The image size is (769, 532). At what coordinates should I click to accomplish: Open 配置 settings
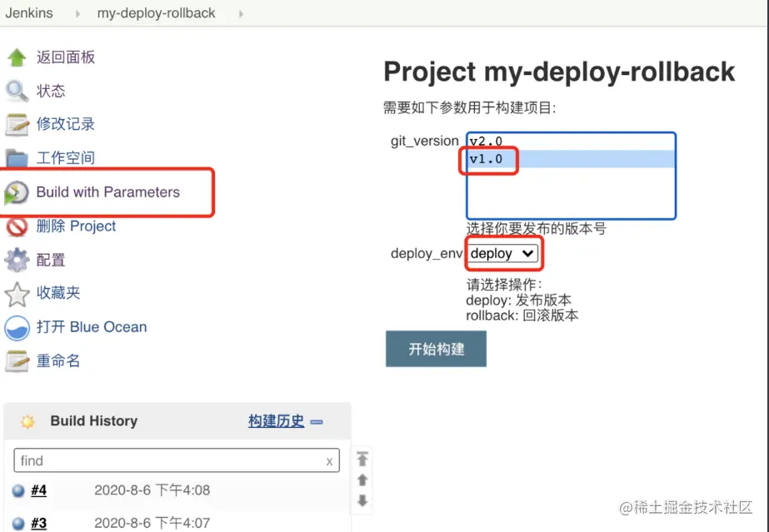[x=51, y=260]
